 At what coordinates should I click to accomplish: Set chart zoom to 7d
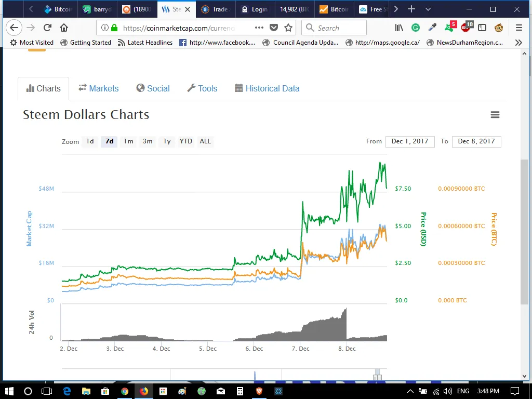(x=109, y=141)
